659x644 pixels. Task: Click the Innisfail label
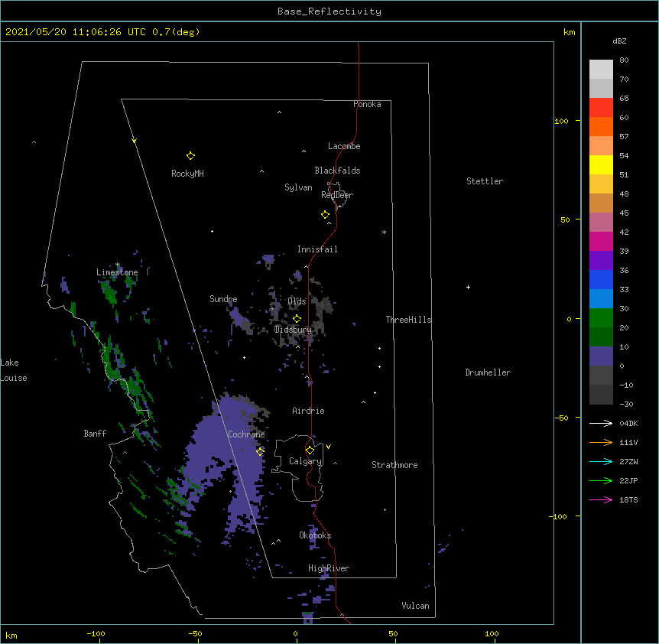tap(317, 249)
